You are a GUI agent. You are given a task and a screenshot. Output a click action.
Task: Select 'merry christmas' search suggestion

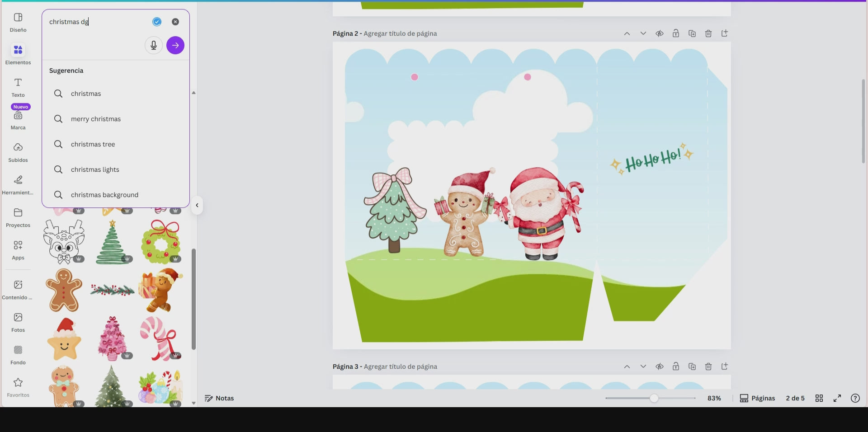pyautogui.click(x=95, y=119)
